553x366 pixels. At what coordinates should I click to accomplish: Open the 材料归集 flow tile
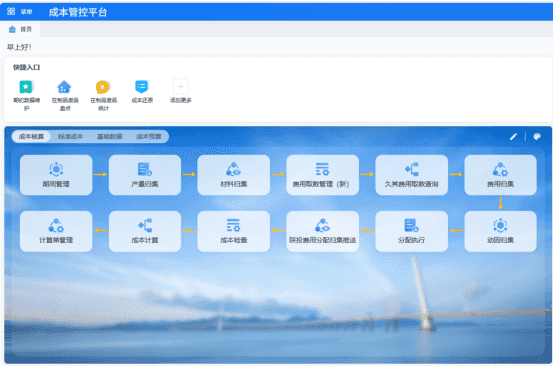point(234,175)
